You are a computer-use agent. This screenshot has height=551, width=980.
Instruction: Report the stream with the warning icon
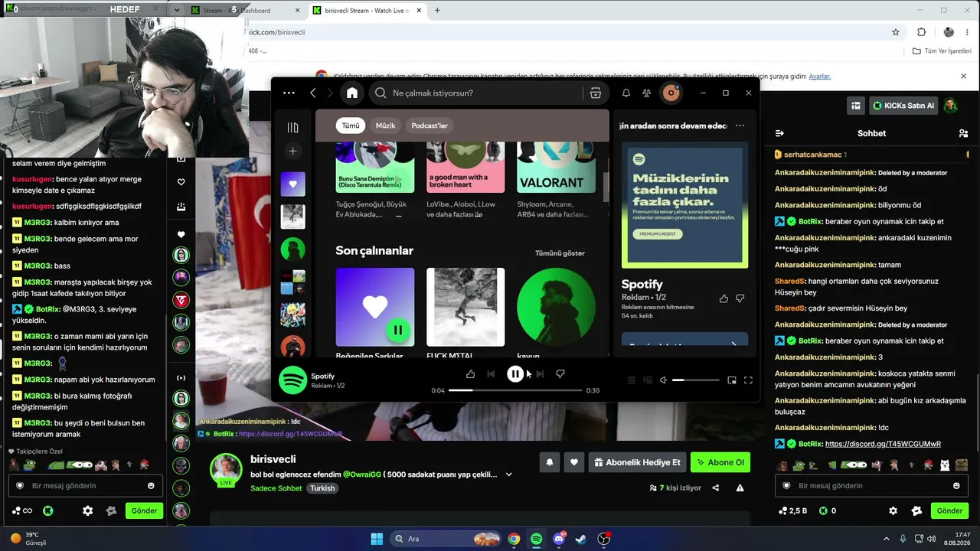[740, 487]
